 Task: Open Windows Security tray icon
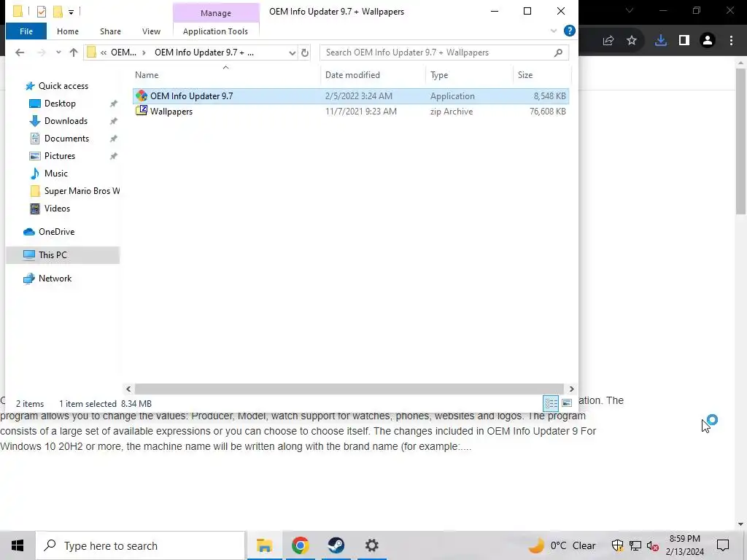pos(617,545)
